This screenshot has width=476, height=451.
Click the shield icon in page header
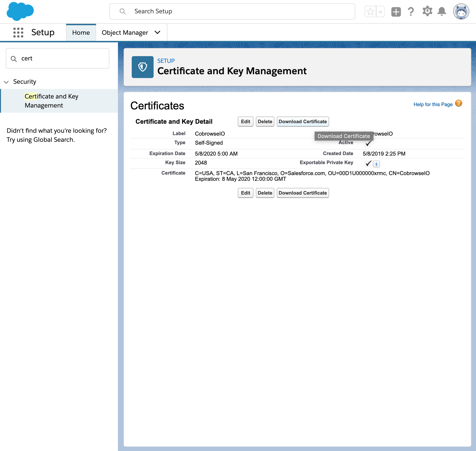coord(142,67)
